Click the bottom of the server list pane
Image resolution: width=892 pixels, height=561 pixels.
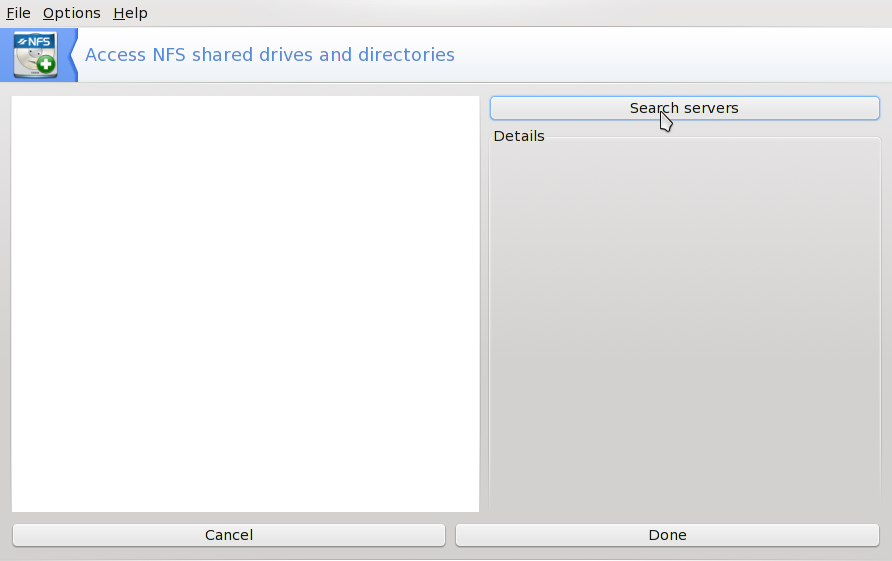(x=245, y=500)
